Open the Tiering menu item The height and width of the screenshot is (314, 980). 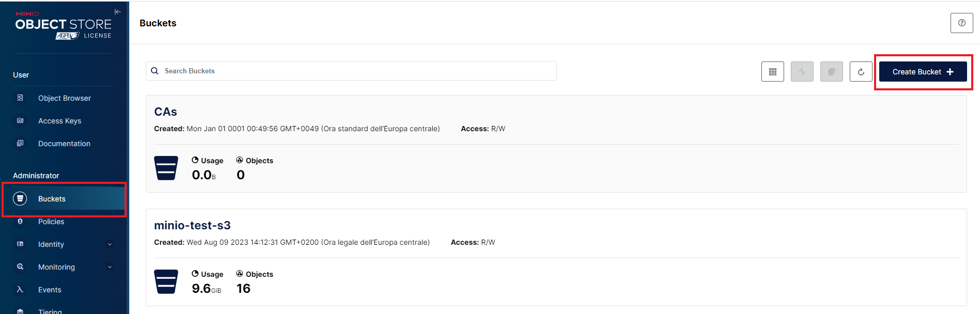pos(50,311)
